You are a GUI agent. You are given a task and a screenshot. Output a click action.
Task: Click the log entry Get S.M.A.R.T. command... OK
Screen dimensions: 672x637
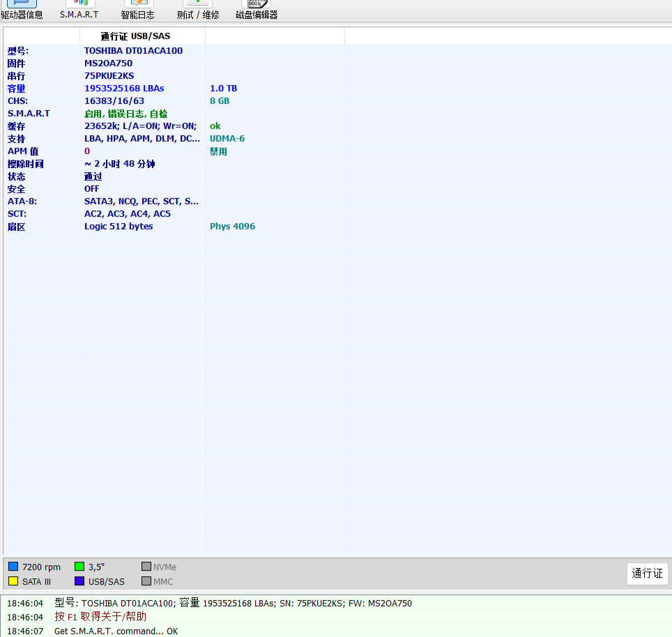tap(116, 631)
